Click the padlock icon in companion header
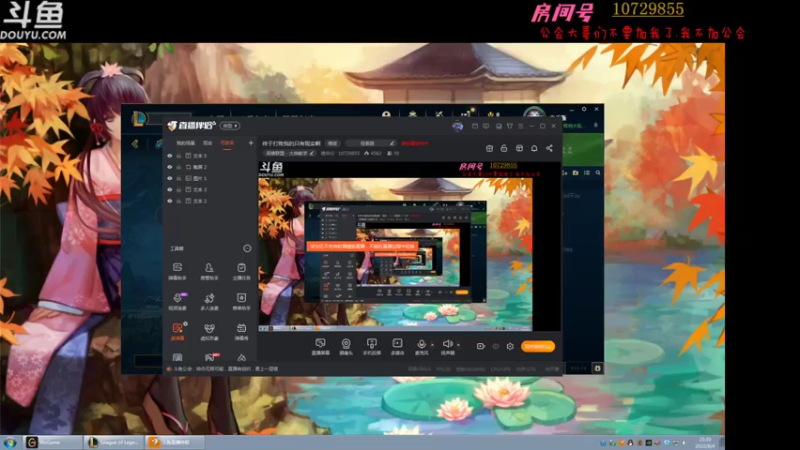 (x=504, y=148)
